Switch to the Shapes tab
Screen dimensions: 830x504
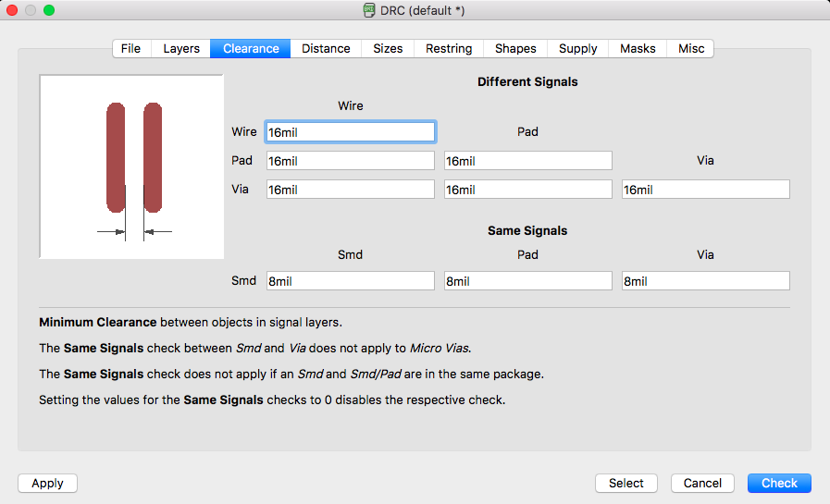click(515, 49)
